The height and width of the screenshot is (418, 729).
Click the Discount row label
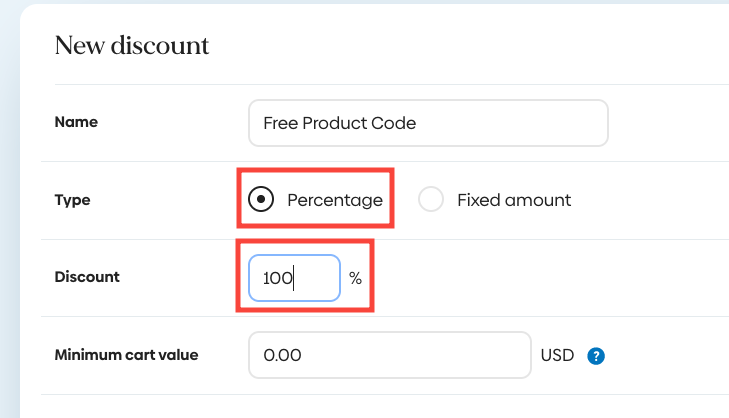pyautogui.click(x=86, y=277)
